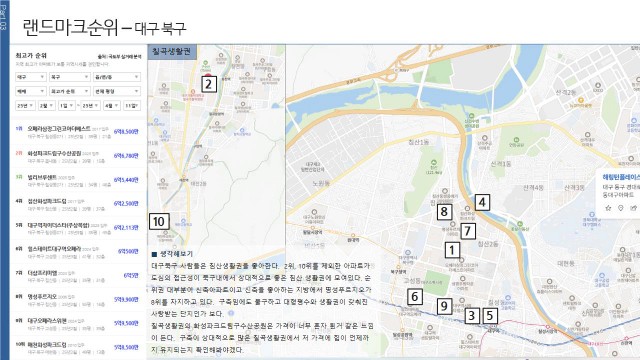
Task: Open rank 3 빌리브루센트 listing
Action: 78,180
